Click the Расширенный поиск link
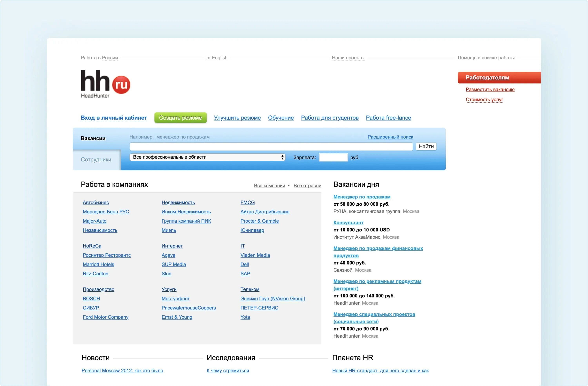 (390, 137)
